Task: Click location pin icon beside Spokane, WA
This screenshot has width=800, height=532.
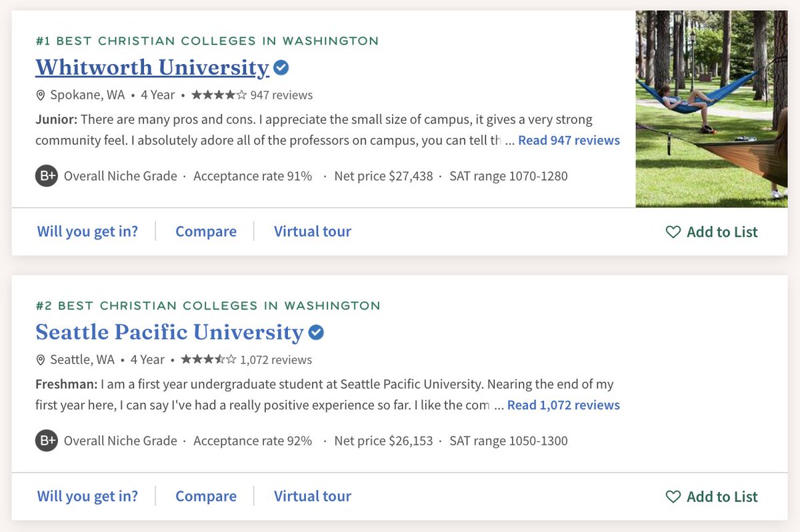Action: coord(41,95)
